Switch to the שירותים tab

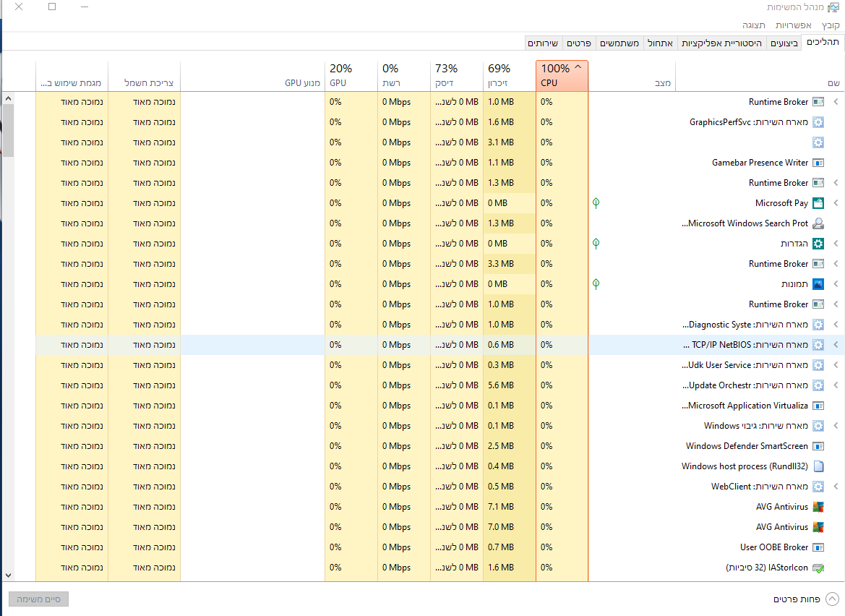click(543, 43)
